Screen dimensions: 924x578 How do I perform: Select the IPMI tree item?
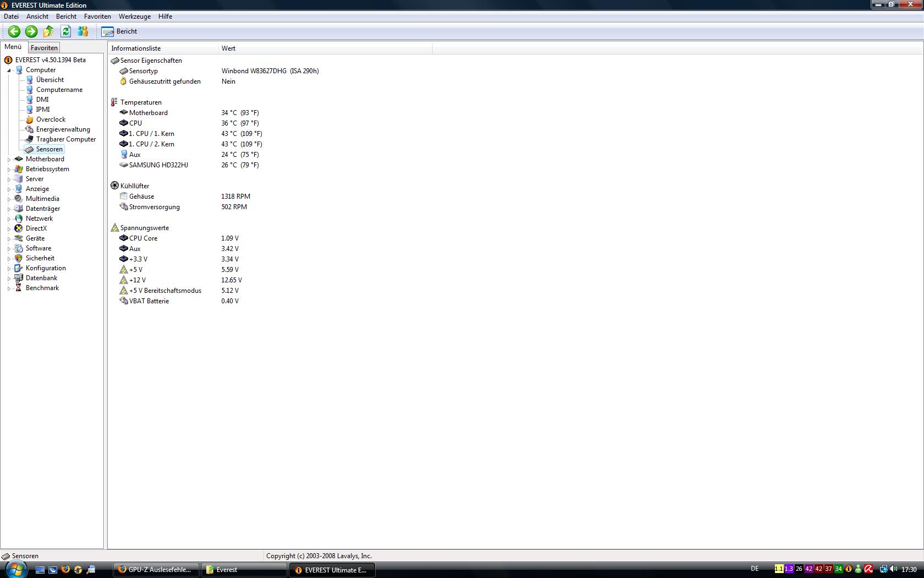[43, 110]
